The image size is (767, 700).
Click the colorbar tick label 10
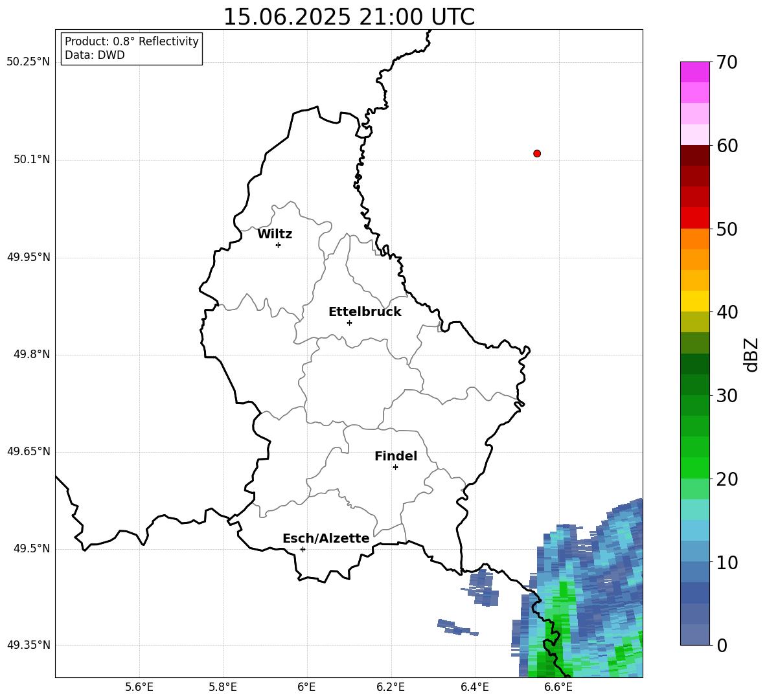click(727, 562)
